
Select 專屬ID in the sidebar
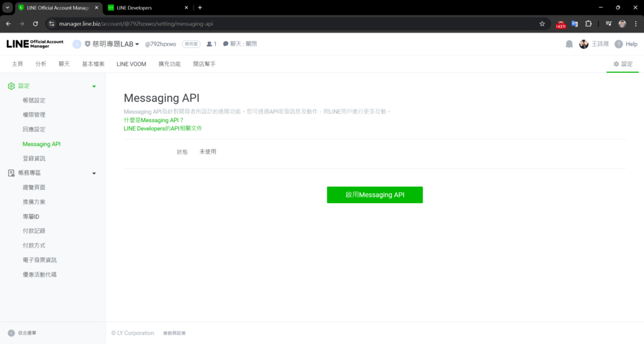click(x=31, y=216)
